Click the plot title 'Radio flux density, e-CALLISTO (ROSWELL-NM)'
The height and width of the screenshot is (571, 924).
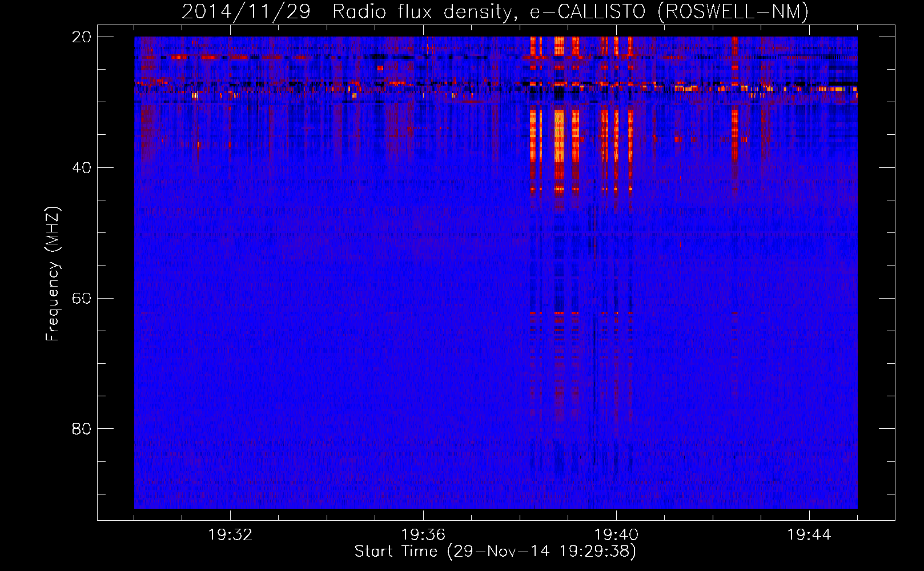point(571,11)
